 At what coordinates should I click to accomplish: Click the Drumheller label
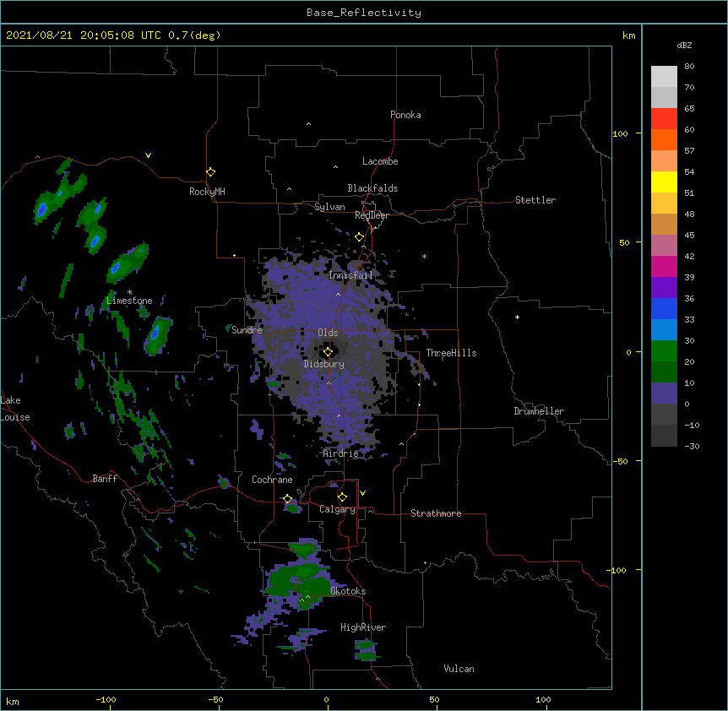coord(539,411)
